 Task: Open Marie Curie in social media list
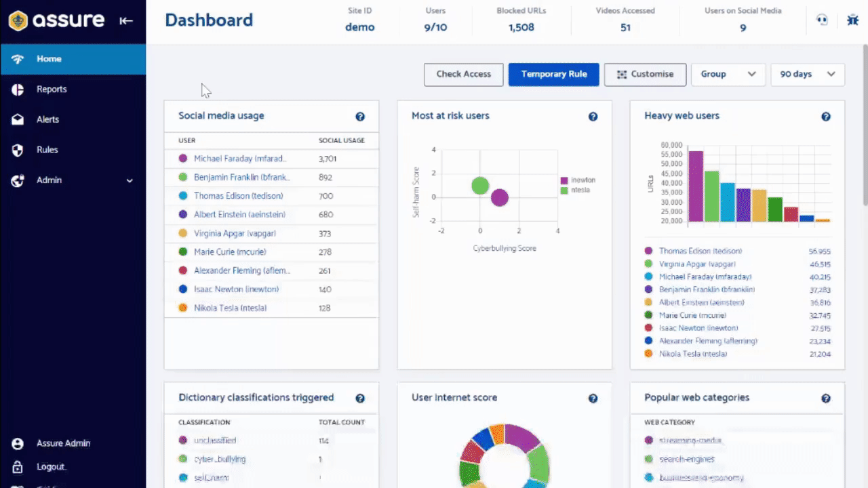(229, 252)
